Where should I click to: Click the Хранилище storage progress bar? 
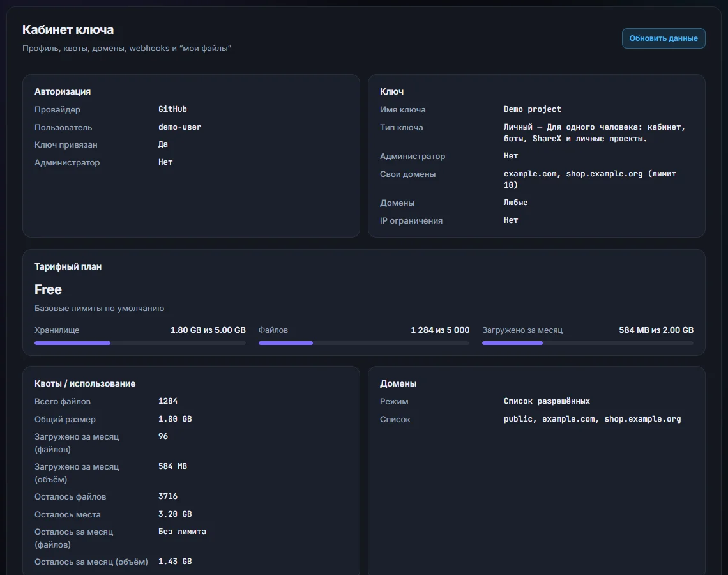[x=140, y=343]
